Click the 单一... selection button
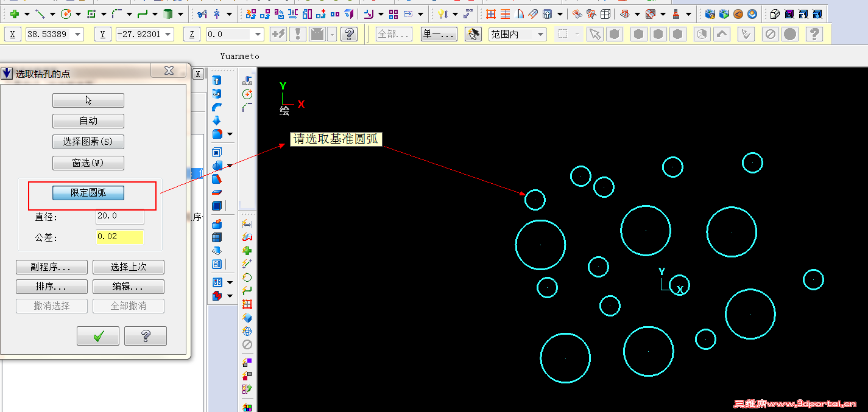 439,35
